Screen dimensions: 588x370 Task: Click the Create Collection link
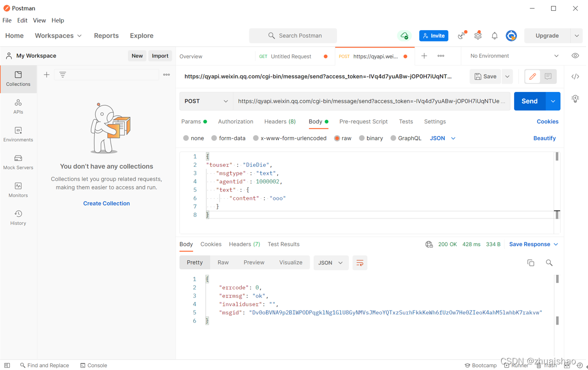(106, 203)
